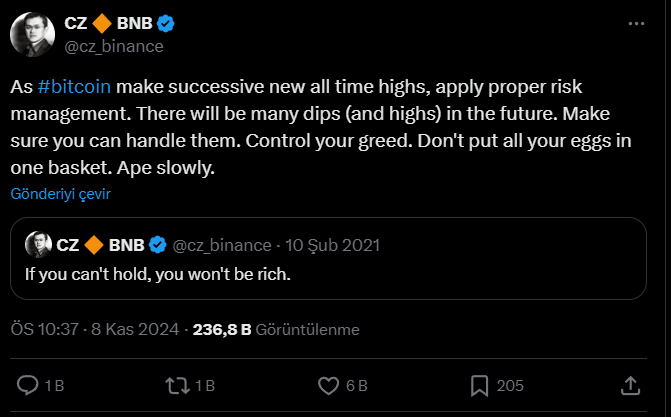Click the Gönderiyi çevir translate link
Viewport: 671px width, 417px height.
tap(60, 193)
